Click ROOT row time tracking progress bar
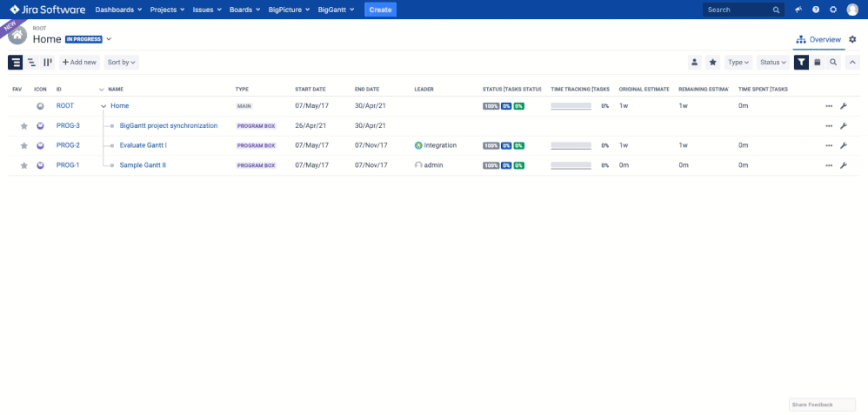Screen dimensions: 868x415 [571, 106]
